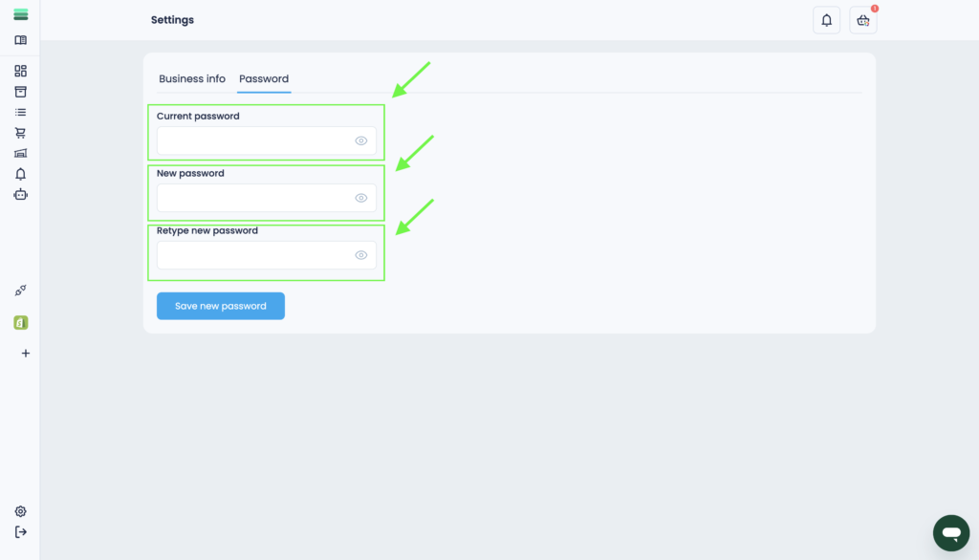The image size is (979, 560).
Task: Open the green Shopify integration icon
Action: point(20,323)
